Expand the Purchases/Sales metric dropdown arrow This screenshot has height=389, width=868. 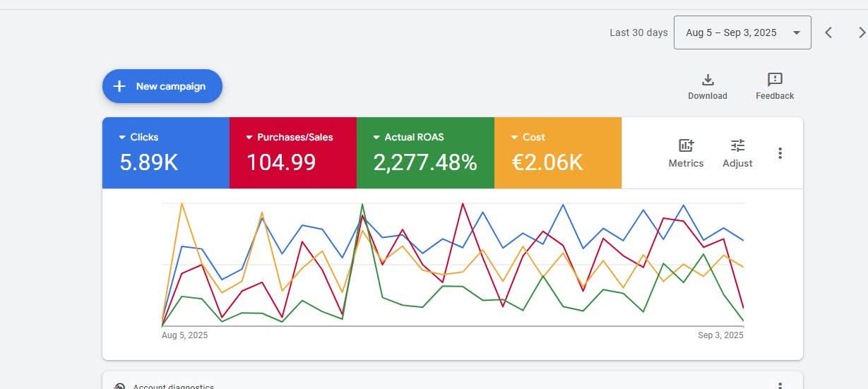click(249, 138)
